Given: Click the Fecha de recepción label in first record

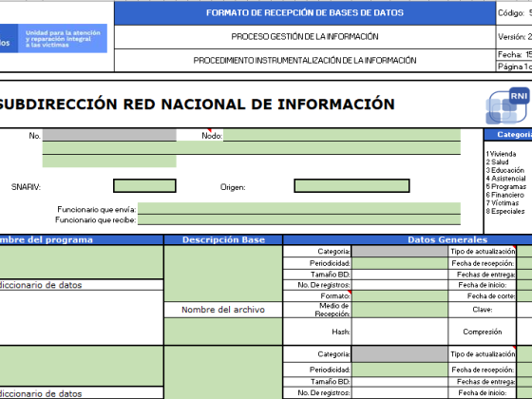Looking at the screenshot, I should pyautogui.click(x=483, y=263).
